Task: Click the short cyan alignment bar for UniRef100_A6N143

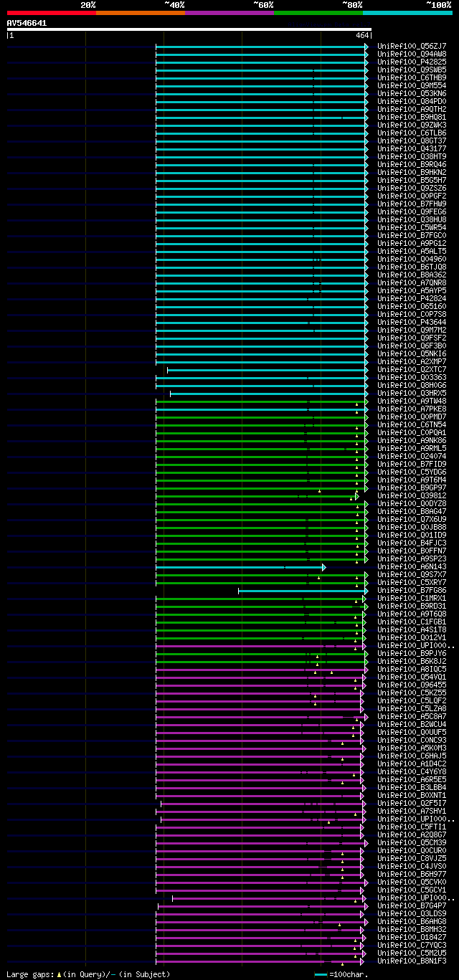Action: [240, 567]
